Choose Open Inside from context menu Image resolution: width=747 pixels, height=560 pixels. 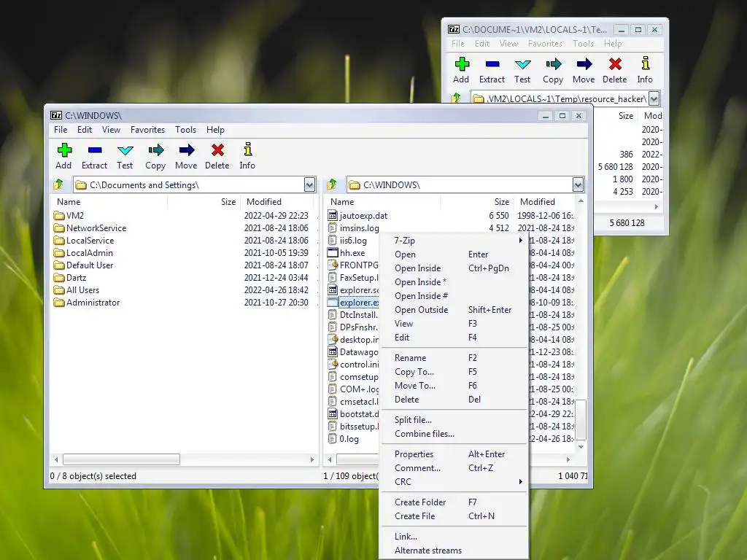[x=418, y=268]
